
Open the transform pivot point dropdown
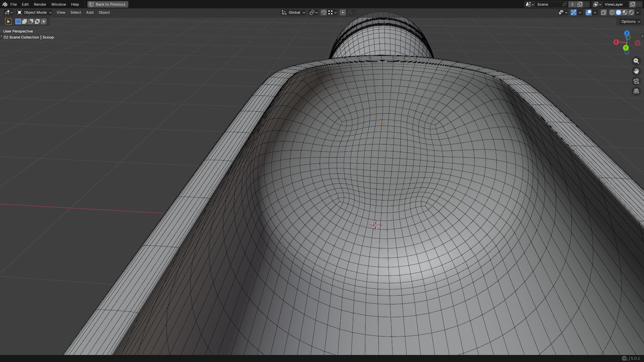(313, 12)
